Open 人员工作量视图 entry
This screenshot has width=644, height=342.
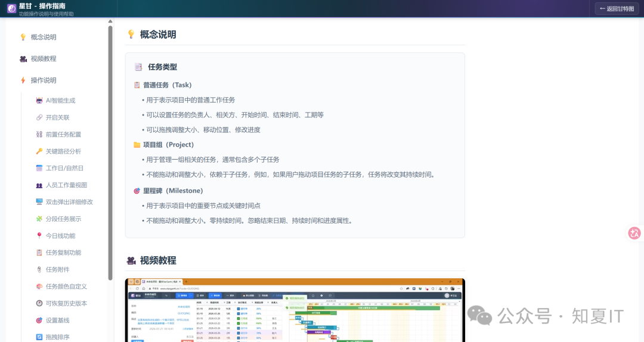point(66,185)
